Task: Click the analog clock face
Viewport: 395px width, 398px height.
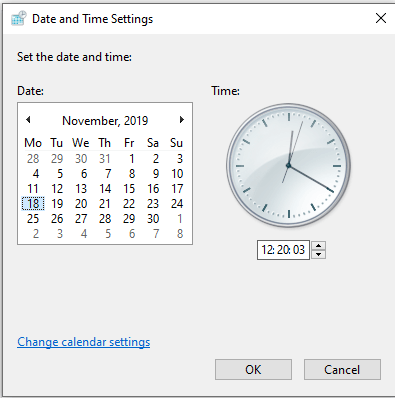Action: click(x=288, y=165)
